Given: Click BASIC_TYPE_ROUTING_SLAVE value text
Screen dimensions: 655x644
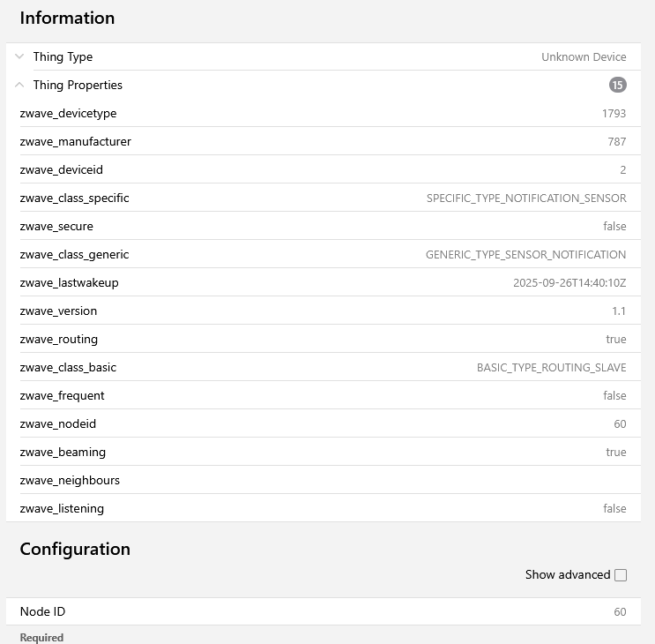Looking at the screenshot, I should pos(551,367).
